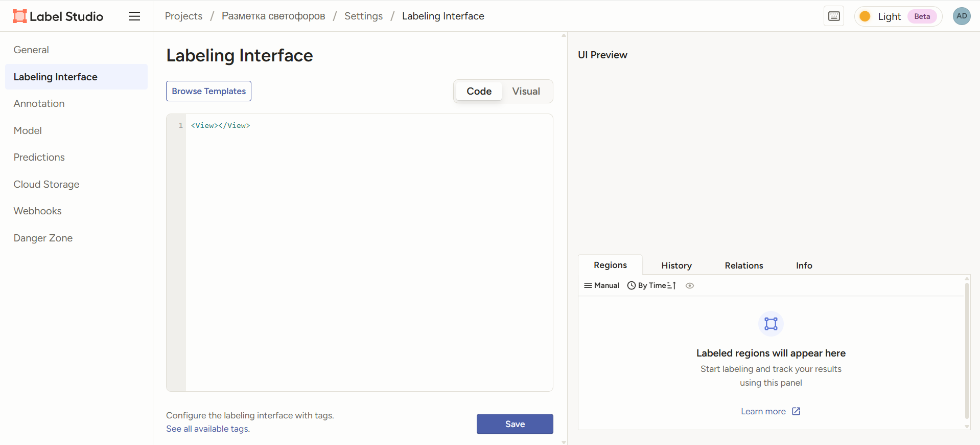Open the AD user avatar menu

pos(961,16)
